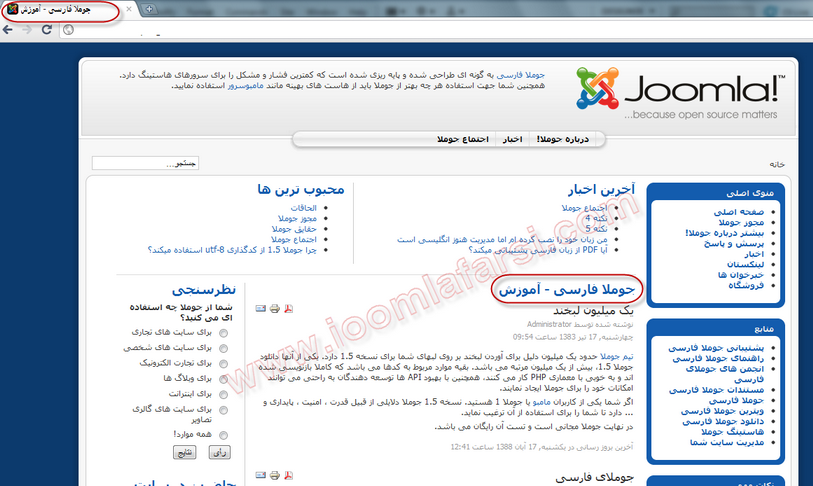
Task: Open خبرخوان ها in the main menu
Action: tap(741, 275)
